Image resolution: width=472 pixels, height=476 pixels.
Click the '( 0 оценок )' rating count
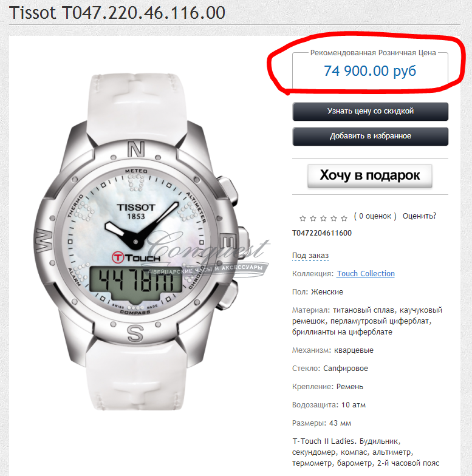[x=375, y=216]
